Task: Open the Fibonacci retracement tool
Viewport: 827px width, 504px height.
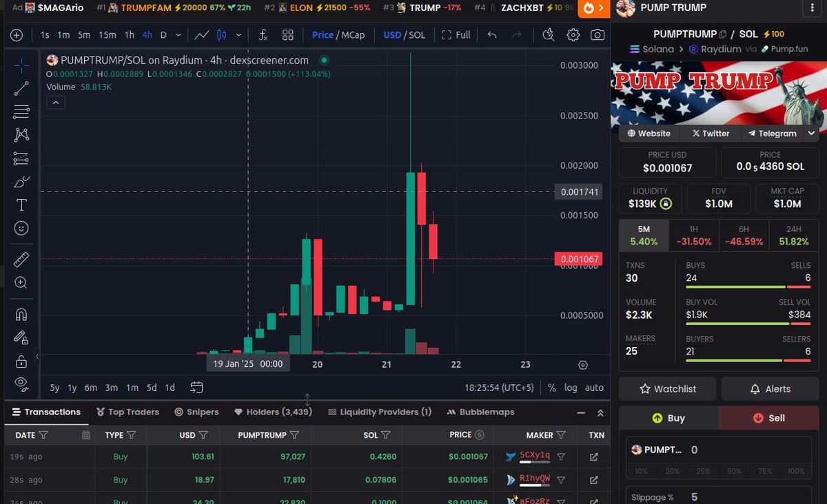Action: (21, 112)
